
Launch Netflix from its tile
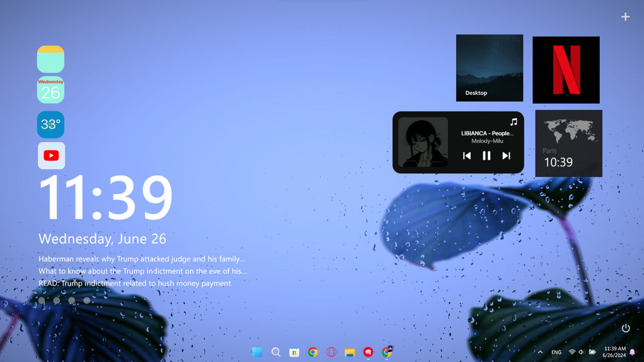566,69
